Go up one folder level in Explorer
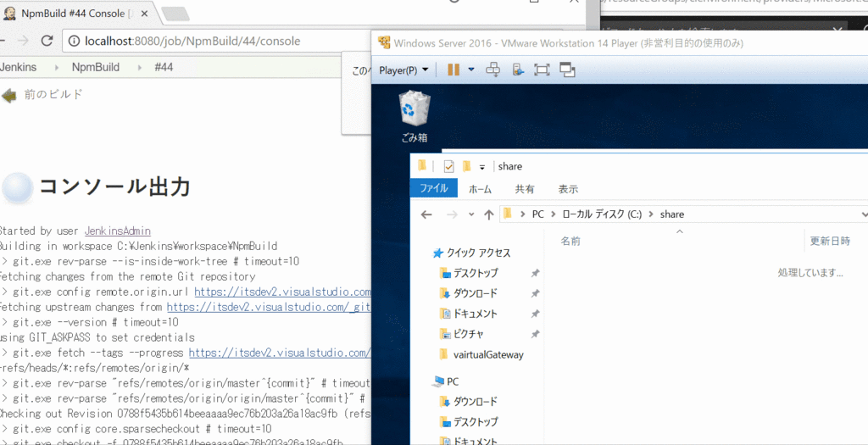Viewport: 868px width, 445px height. pos(489,214)
